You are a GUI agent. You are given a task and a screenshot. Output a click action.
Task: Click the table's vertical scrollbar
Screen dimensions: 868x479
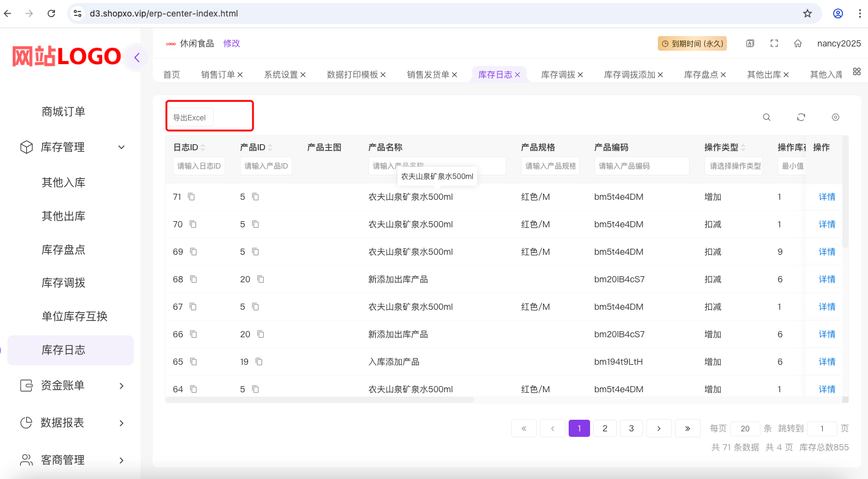(x=845, y=191)
